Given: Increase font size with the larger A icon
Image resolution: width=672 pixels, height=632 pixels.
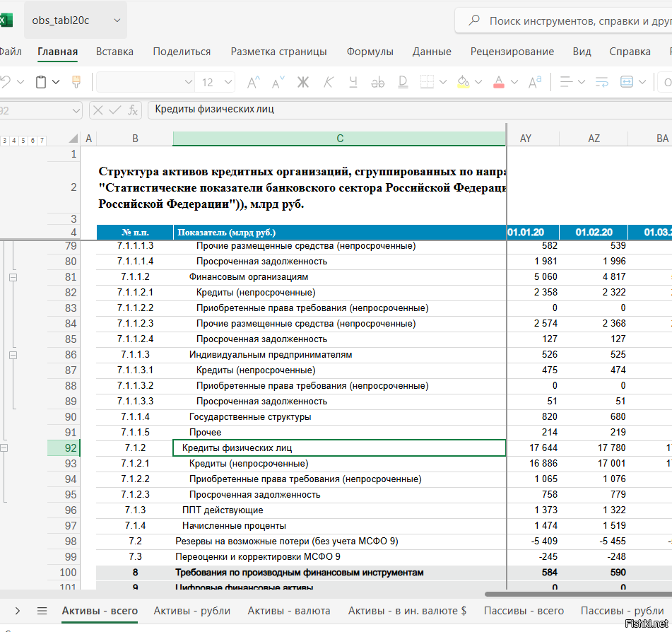Looking at the screenshot, I should pos(252,82).
